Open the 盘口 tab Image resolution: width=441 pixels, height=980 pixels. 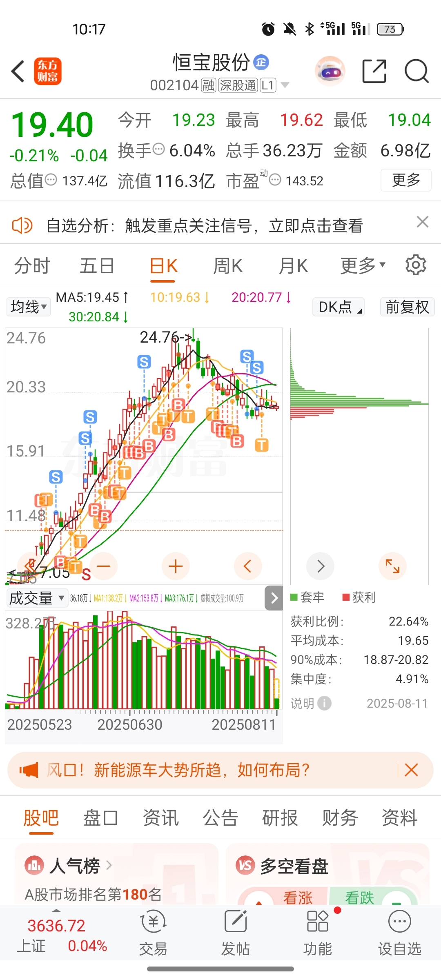tap(101, 818)
